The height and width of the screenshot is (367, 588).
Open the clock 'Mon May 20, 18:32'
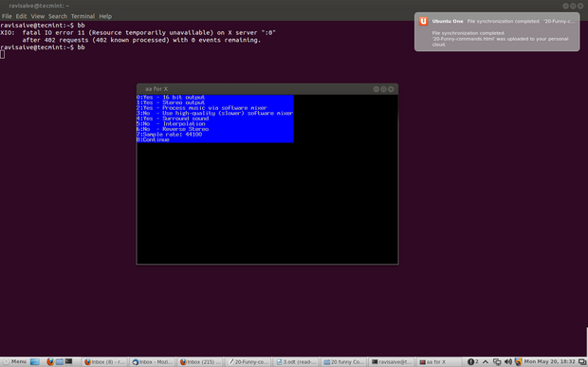pos(549,361)
